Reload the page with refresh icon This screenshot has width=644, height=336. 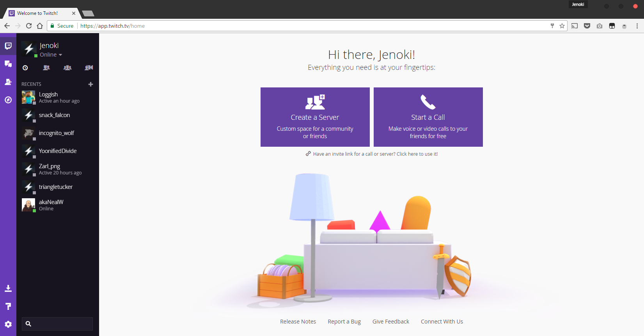pyautogui.click(x=29, y=26)
